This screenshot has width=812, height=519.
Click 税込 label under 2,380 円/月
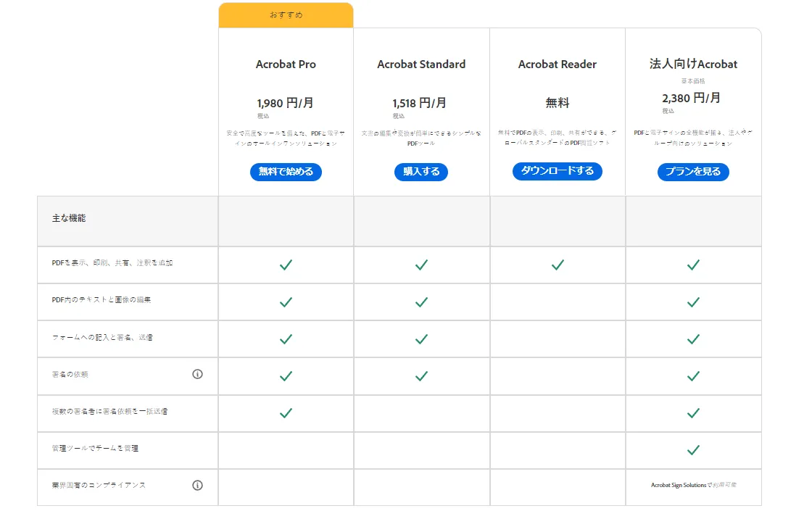pyautogui.click(x=668, y=111)
